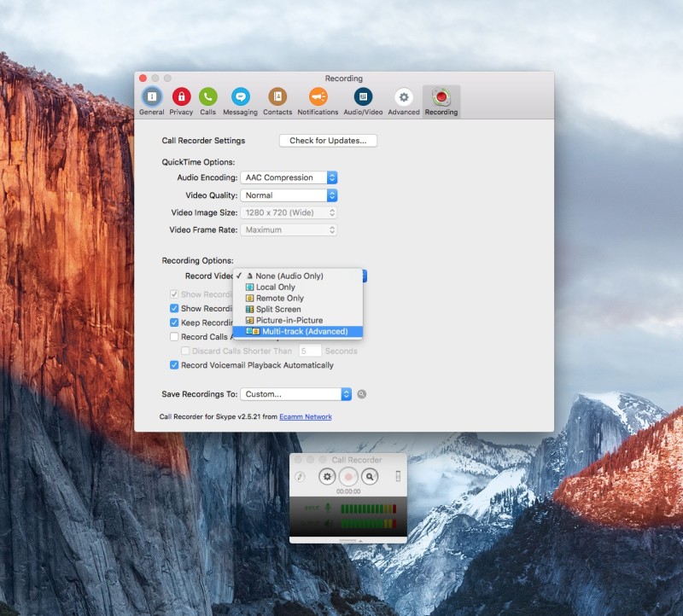Switch to the Calls preferences tab
The width and height of the screenshot is (683, 616).
207,101
